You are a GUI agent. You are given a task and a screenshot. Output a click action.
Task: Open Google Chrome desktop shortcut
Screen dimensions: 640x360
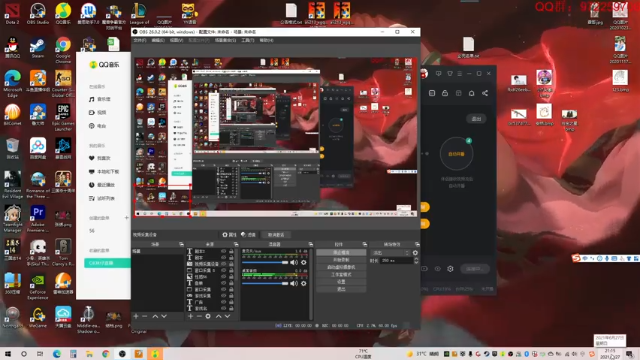coord(63,50)
